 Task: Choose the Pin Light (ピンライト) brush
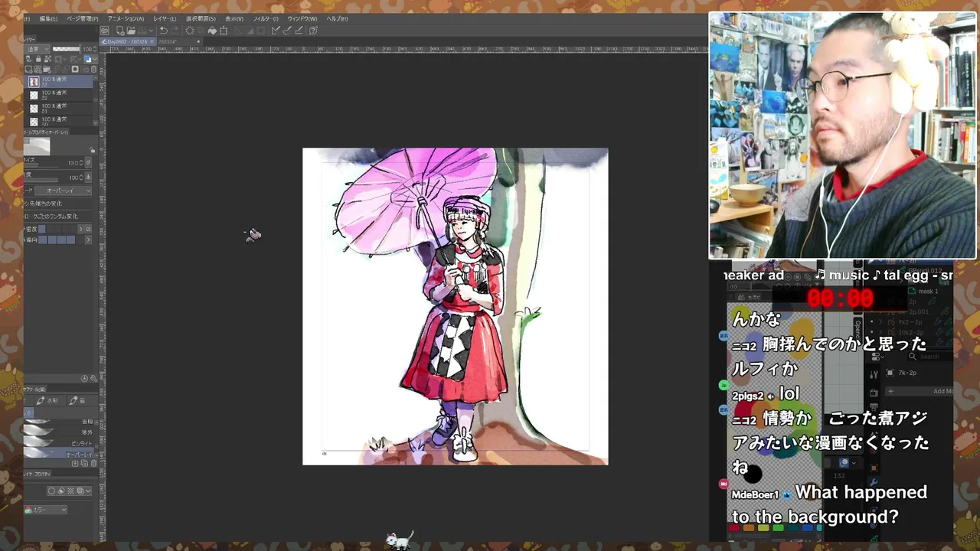(58, 443)
